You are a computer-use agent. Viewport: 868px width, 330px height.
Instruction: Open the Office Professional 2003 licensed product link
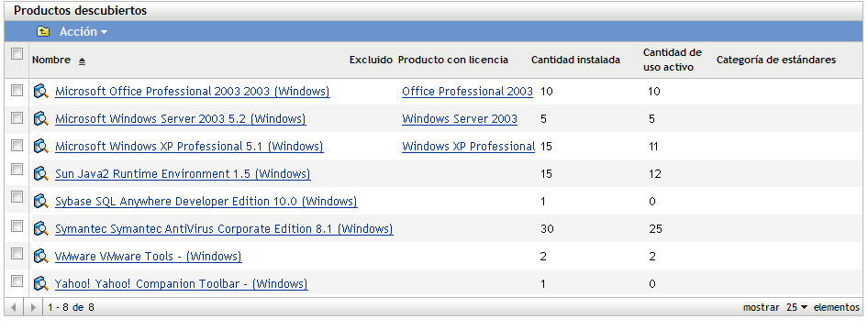[x=467, y=92]
